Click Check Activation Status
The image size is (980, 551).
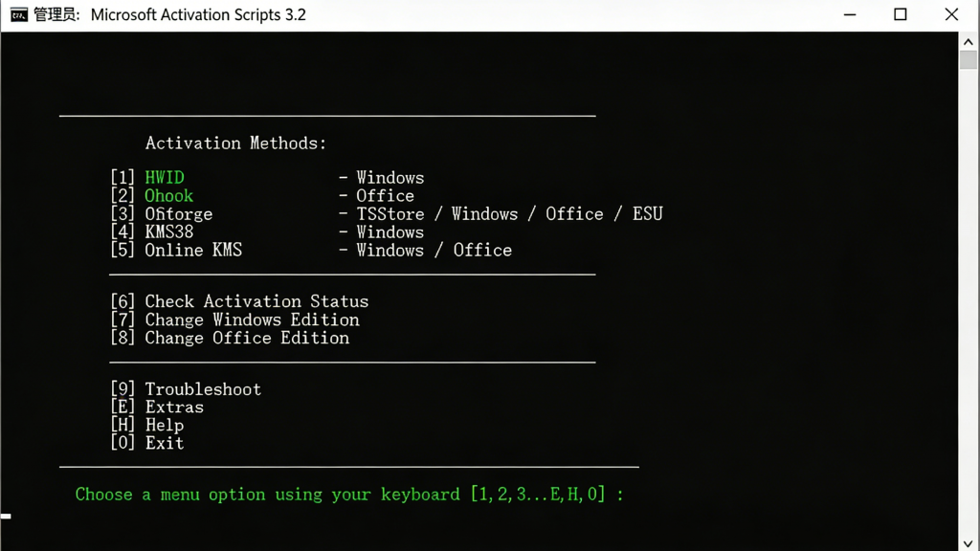click(x=256, y=302)
